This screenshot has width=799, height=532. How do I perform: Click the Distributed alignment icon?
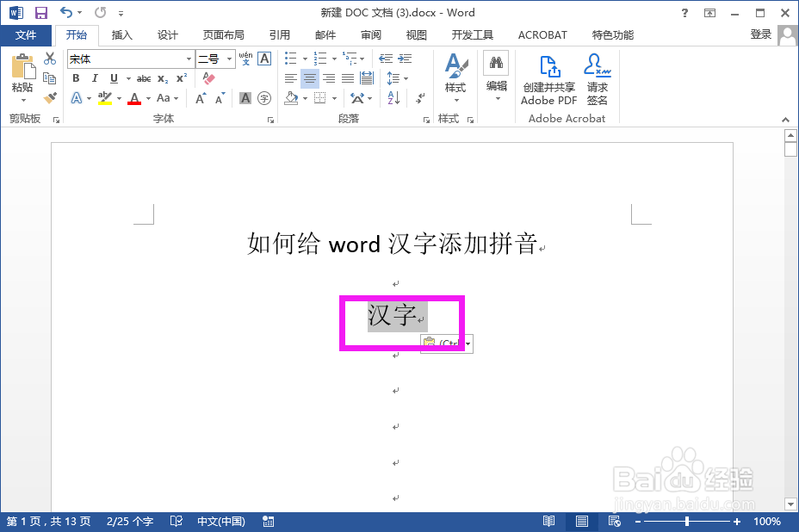[367, 78]
